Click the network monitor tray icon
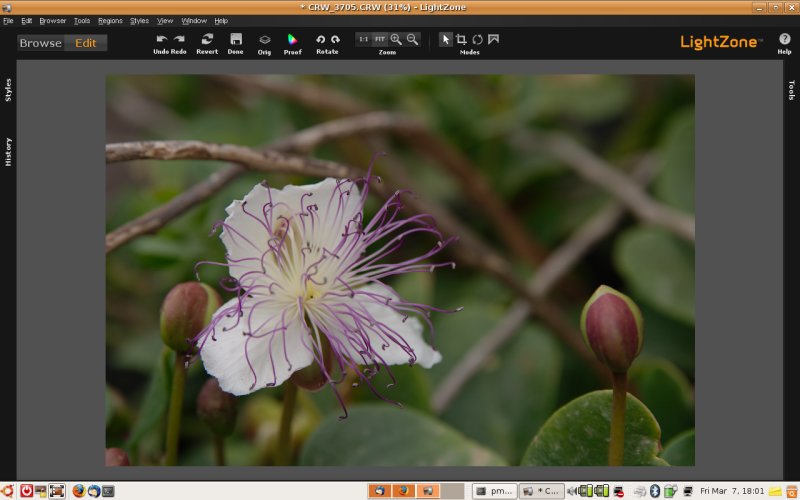 (688, 491)
